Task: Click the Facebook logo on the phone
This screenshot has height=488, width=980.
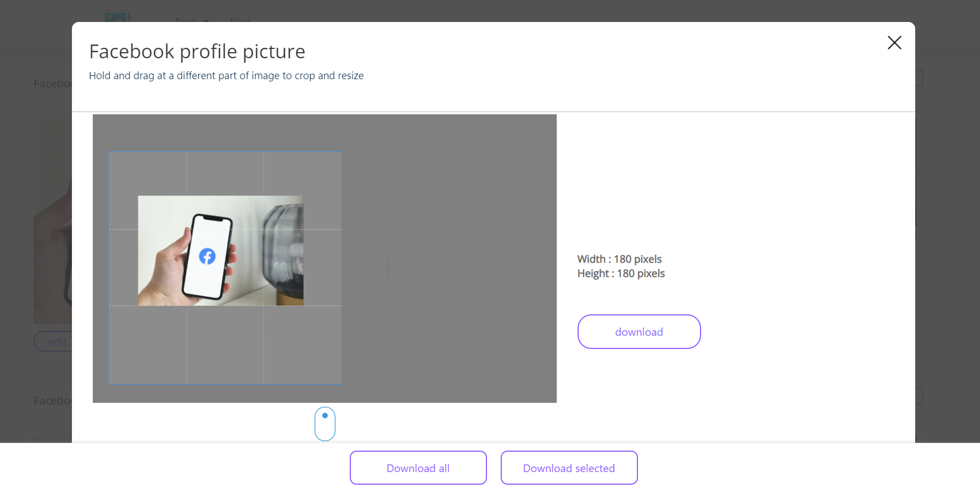Action: (207, 256)
